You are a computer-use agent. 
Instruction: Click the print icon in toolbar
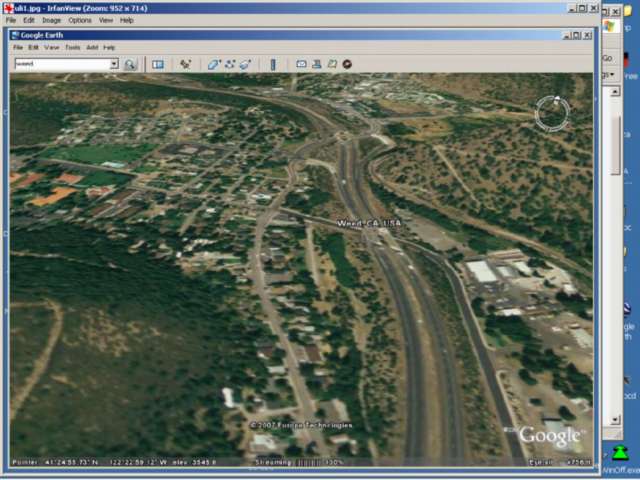coord(317,64)
